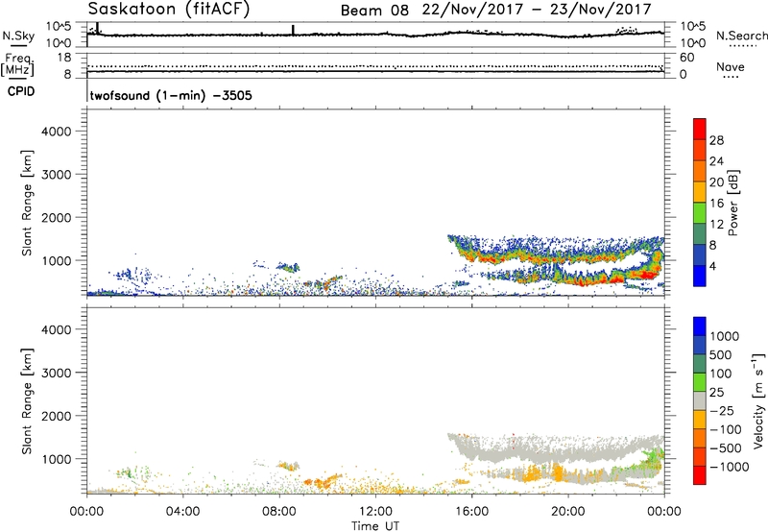Click the '60' tick on Nave axis
The width and height of the screenshot is (768, 532).
pyautogui.click(x=686, y=58)
